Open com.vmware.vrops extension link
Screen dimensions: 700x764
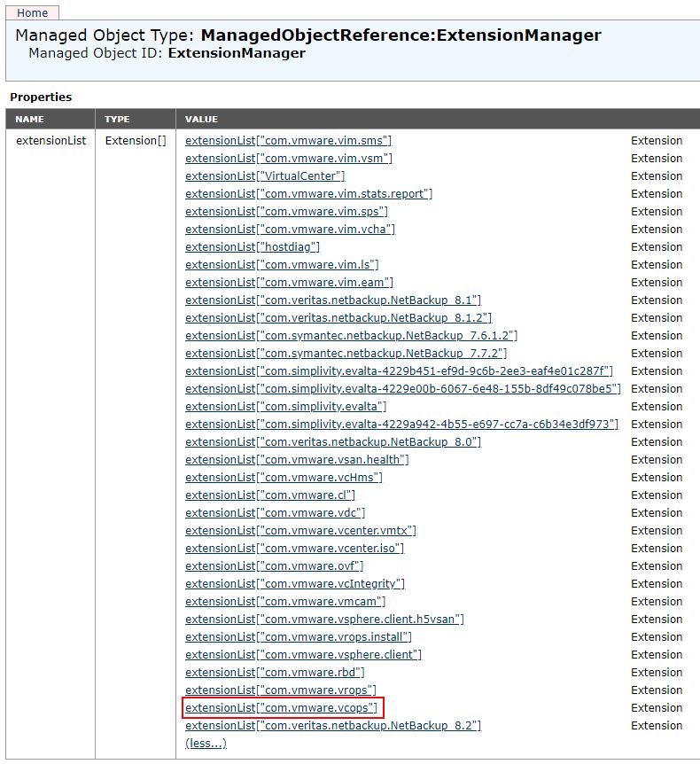[x=281, y=690]
